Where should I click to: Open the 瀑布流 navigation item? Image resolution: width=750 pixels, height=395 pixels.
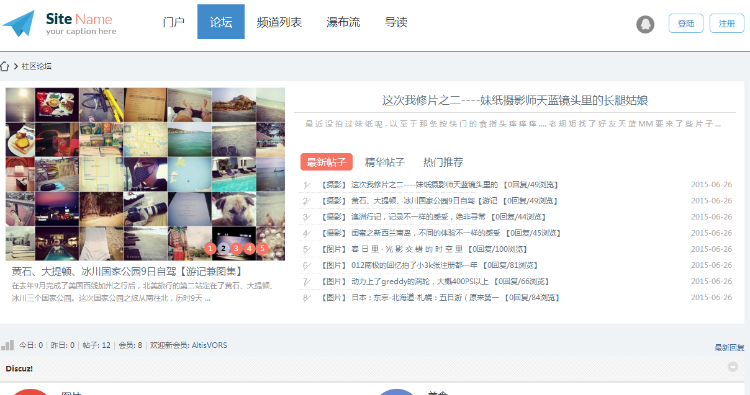pyautogui.click(x=343, y=22)
